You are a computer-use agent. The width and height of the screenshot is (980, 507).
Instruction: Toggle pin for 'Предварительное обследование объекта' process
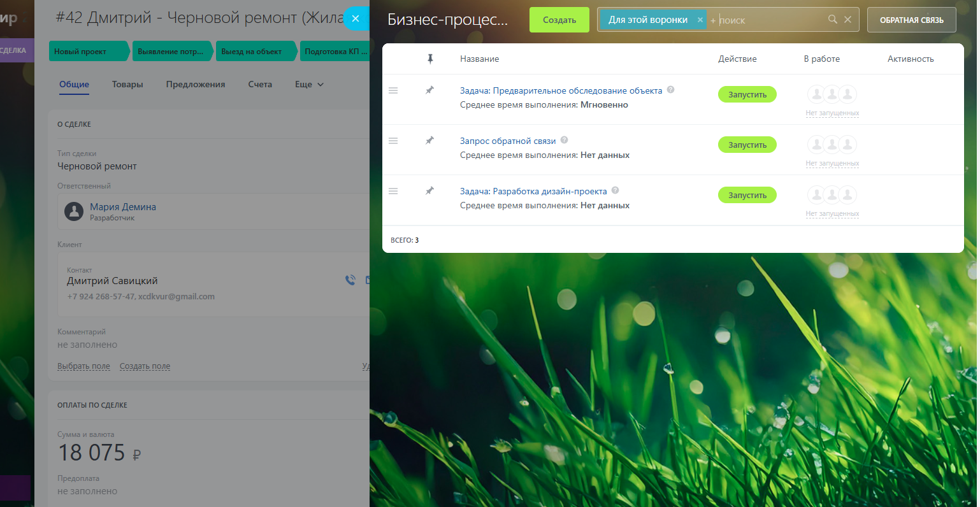429,90
